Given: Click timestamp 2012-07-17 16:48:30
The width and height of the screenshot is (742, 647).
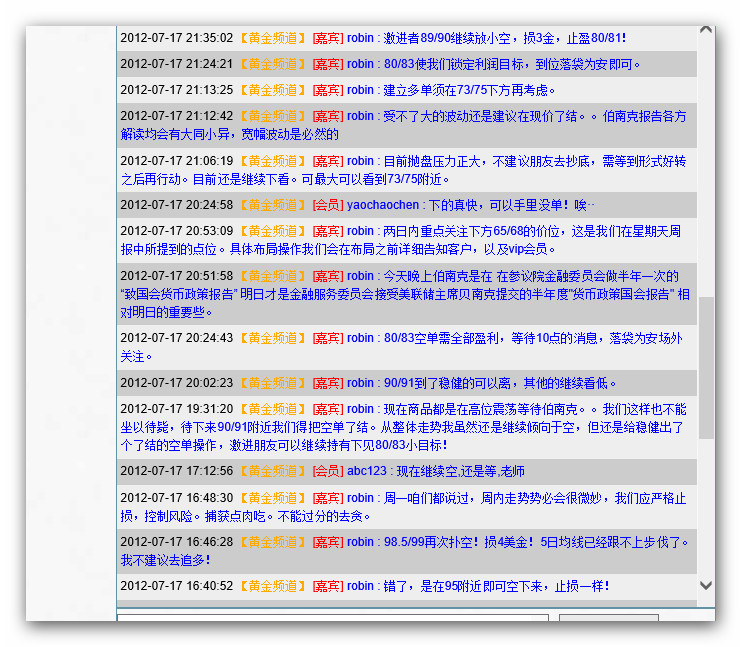Looking at the screenshot, I should coord(177,498).
